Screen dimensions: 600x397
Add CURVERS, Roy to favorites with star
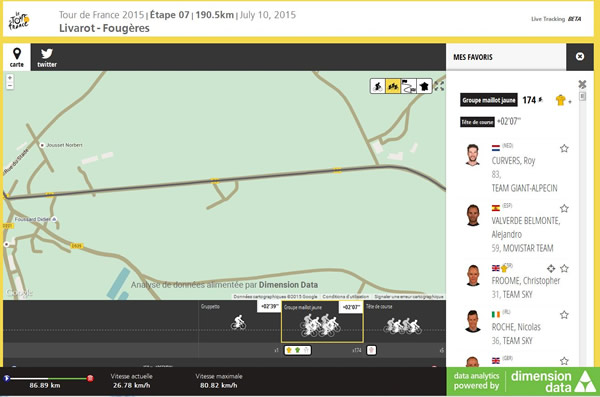[564, 149]
